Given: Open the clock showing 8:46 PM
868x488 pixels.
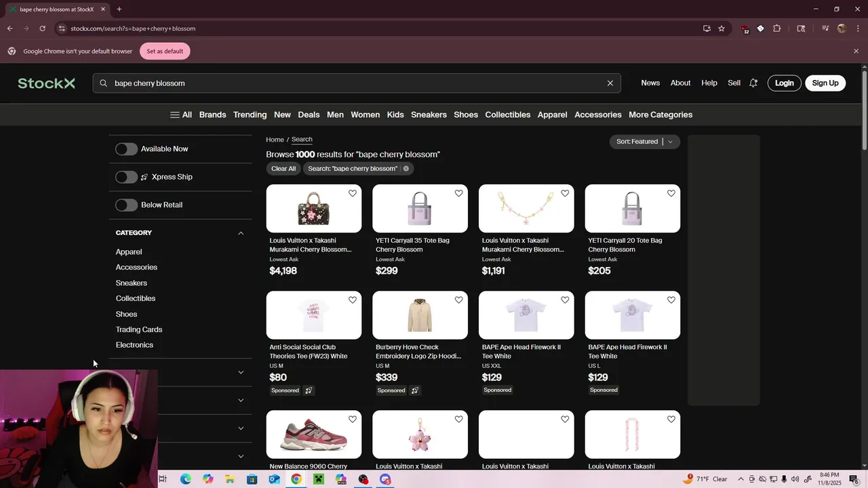Looking at the screenshot, I should click(x=829, y=479).
